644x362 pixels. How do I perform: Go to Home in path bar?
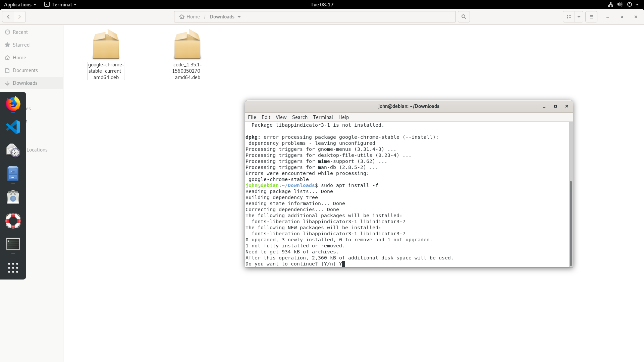pyautogui.click(x=190, y=17)
